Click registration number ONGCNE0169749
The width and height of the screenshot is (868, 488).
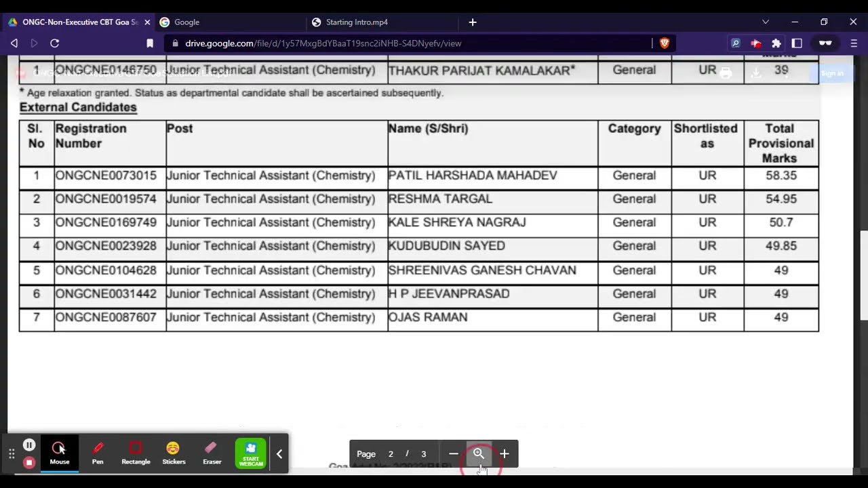pos(106,222)
